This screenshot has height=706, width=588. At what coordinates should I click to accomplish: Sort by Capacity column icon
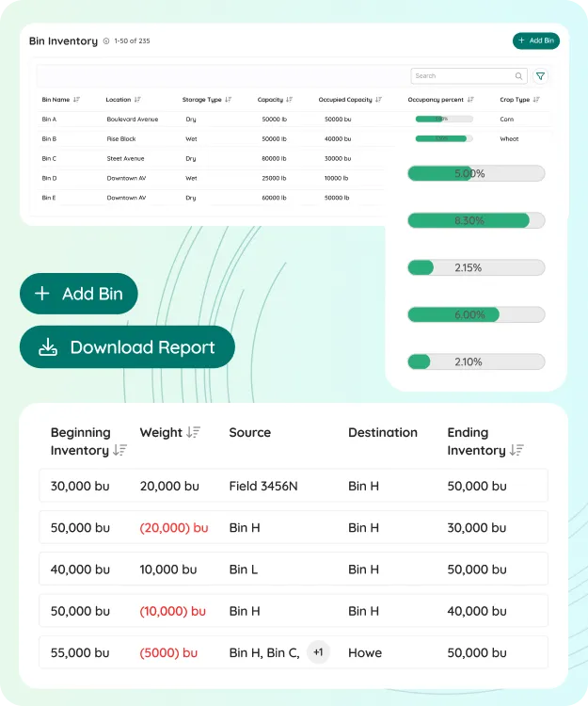click(290, 100)
